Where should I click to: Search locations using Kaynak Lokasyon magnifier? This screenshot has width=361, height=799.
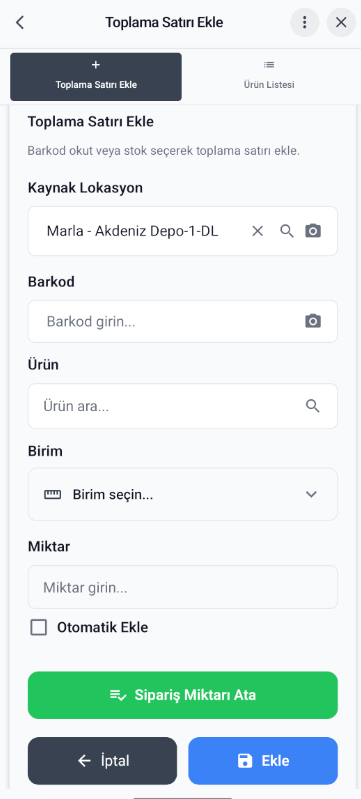pyautogui.click(x=287, y=231)
